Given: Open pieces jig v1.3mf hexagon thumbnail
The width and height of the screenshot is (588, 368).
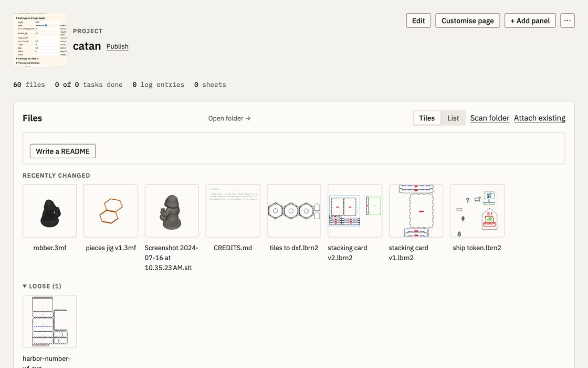Looking at the screenshot, I should pyautogui.click(x=111, y=211).
